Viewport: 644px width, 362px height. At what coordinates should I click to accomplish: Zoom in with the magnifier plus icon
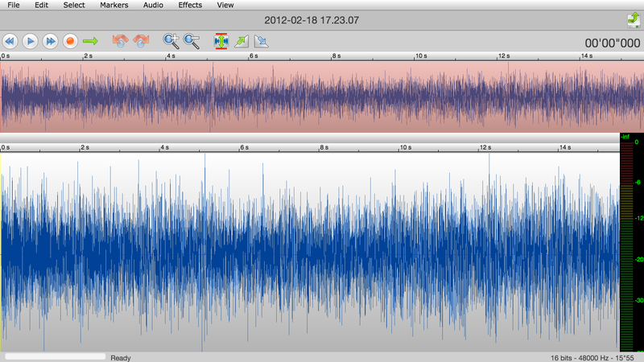coord(171,41)
